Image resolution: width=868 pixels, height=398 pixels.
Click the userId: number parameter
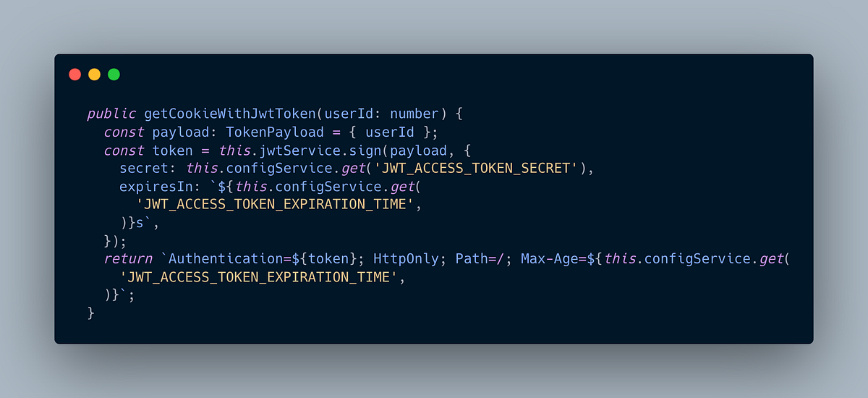click(382, 114)
